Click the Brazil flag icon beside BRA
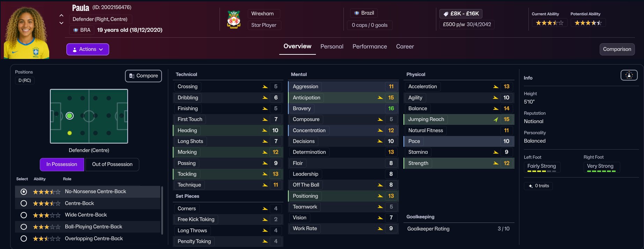This screenshot has height=249, width=644. [x=76, y=30]
